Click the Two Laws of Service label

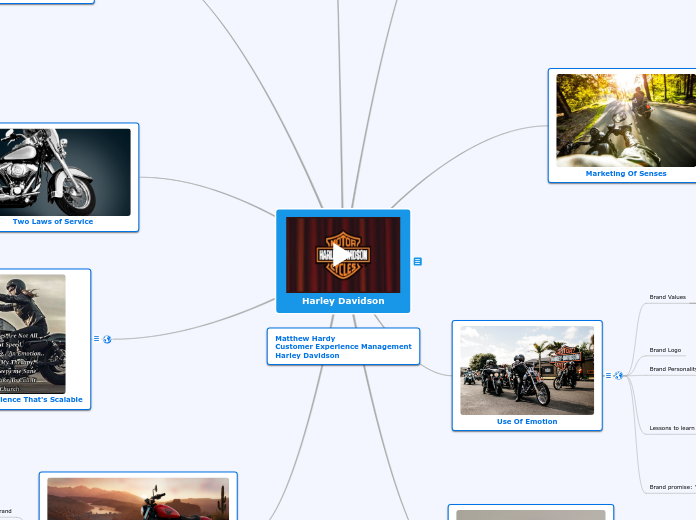point(53,222)
